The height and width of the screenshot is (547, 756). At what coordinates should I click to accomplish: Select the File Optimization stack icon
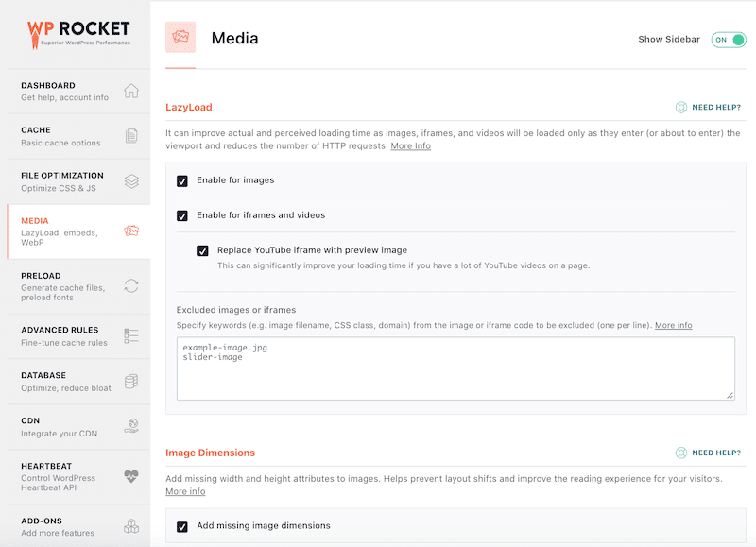coord(132,180)
